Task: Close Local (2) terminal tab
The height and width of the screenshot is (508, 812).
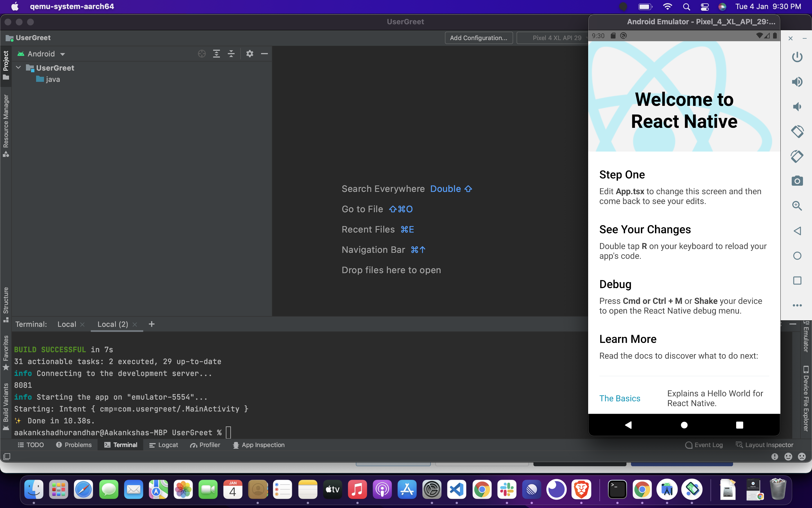Action: 135,325
